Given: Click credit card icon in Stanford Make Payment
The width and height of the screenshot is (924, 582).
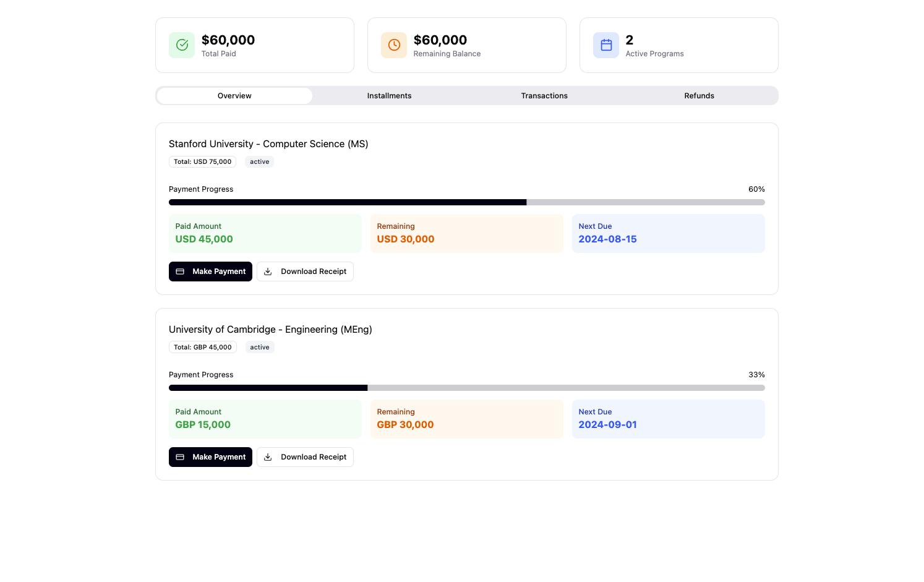Looking at the screenshot, I should (x=180, y=272).
